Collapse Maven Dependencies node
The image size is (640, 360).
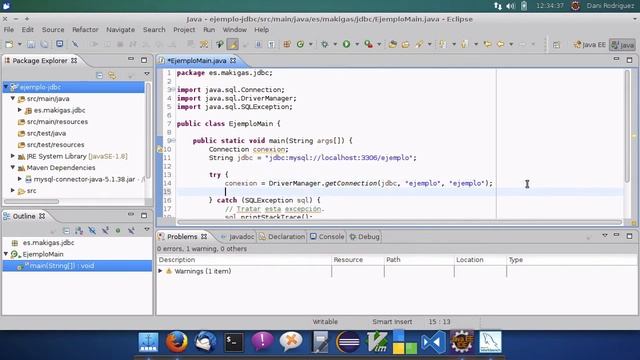tap(13, 167)
